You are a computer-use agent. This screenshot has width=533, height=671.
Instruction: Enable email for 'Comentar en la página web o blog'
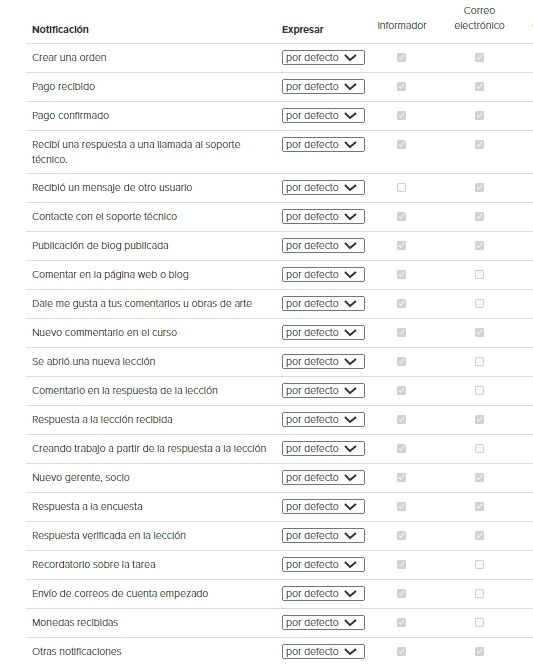[x=479, y=274]
